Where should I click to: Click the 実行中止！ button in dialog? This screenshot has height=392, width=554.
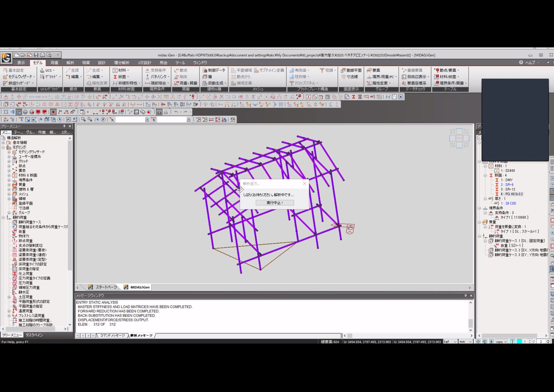275,203
